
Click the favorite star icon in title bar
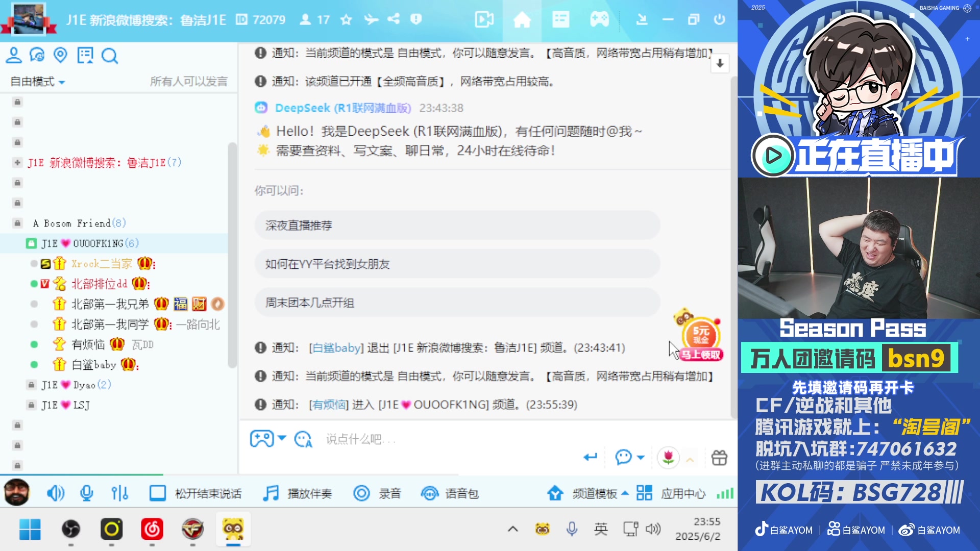pyautogui.click(x=346, y=19)
